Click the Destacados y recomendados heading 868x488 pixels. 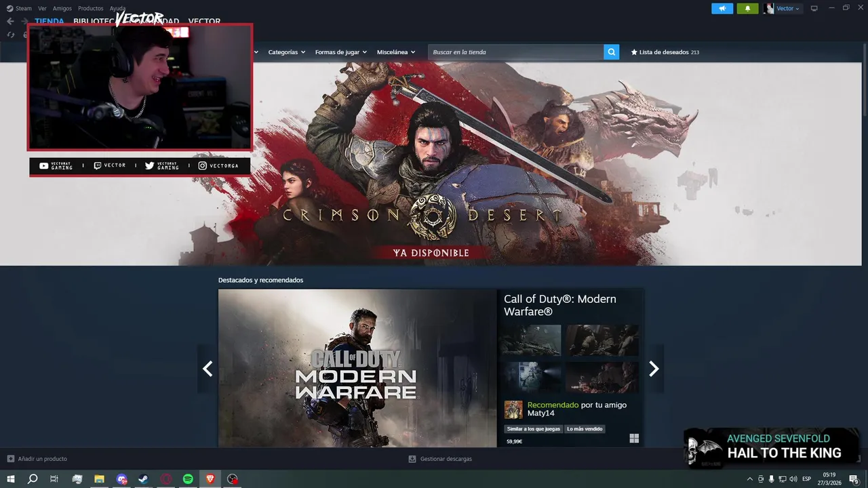click(x=260, y=280)
